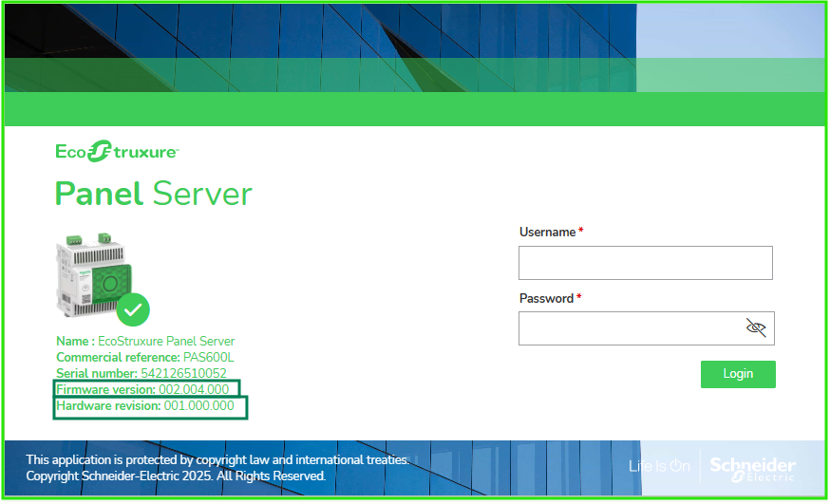Click "Hardware revision: 001.000.000" text
This screenshot has height=504, width=830.
coord(145,405)
